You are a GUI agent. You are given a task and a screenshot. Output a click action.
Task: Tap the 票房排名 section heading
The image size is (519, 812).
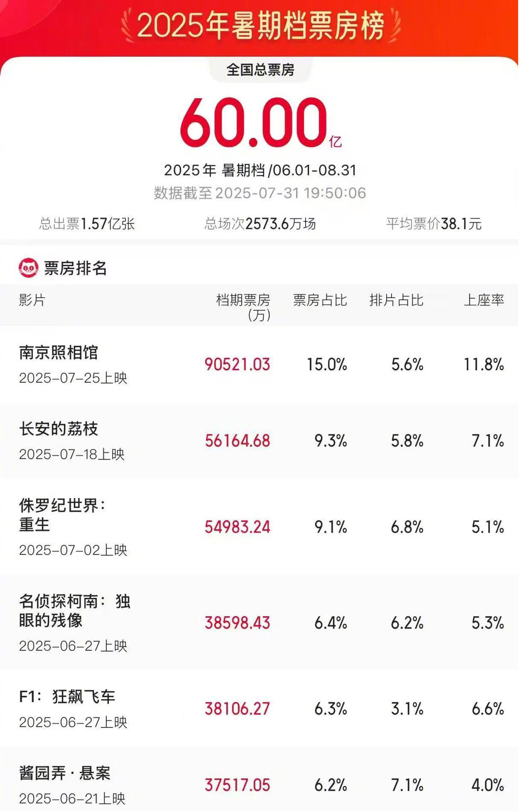[76, 268]
